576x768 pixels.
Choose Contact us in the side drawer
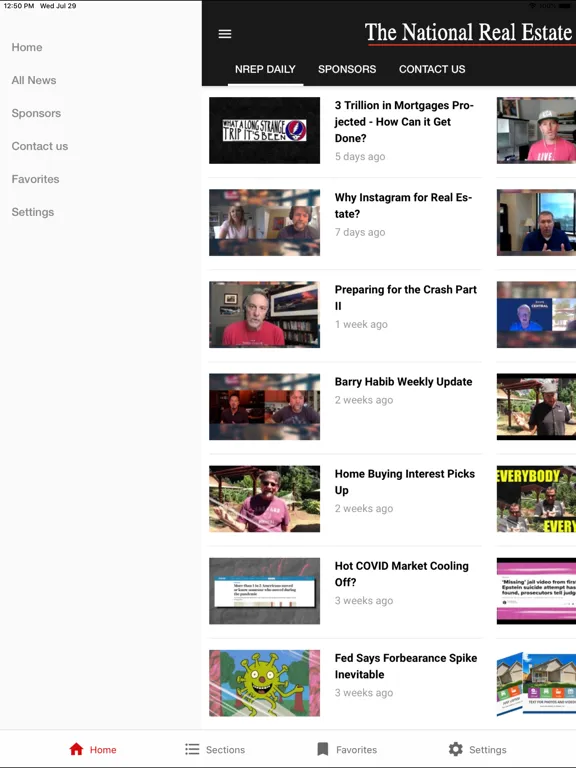click(40, 146)
